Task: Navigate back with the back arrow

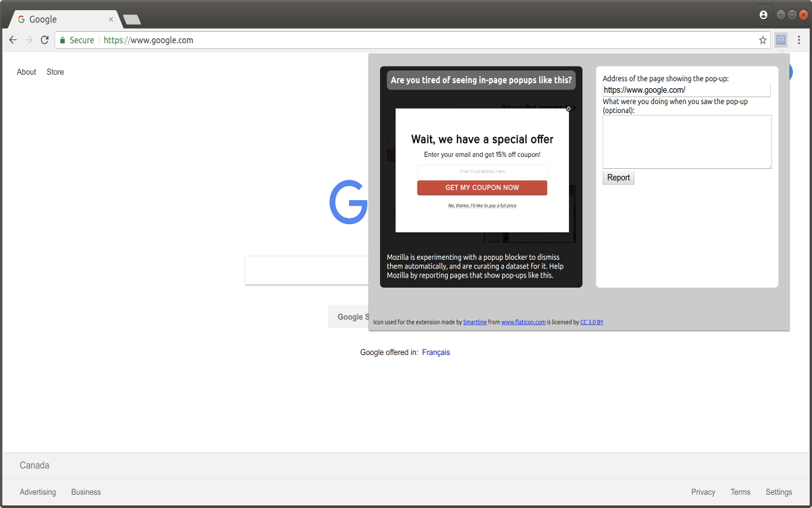Action: click(x=13, y=39)
